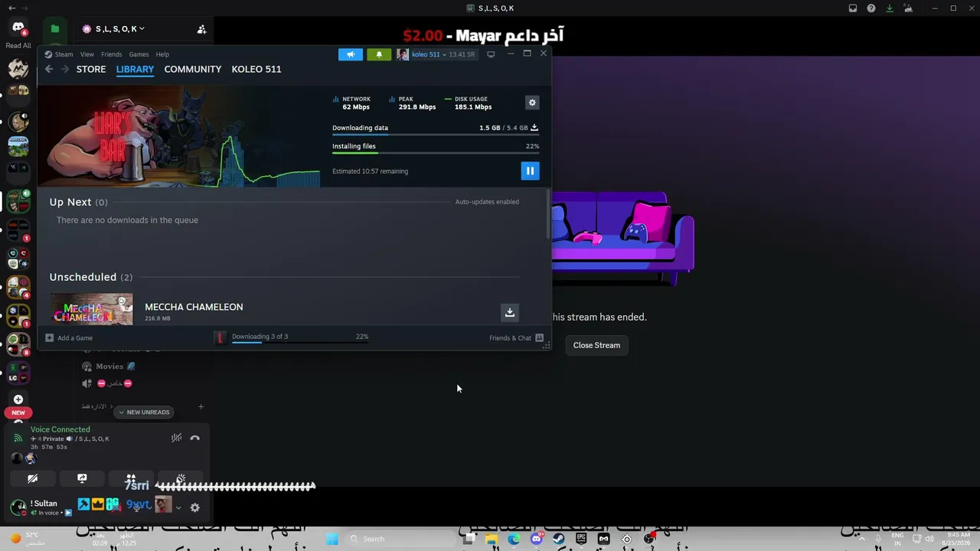
Task: Click Add a Game in Steam
Action: pyautogui.click(x=69, y=337)
